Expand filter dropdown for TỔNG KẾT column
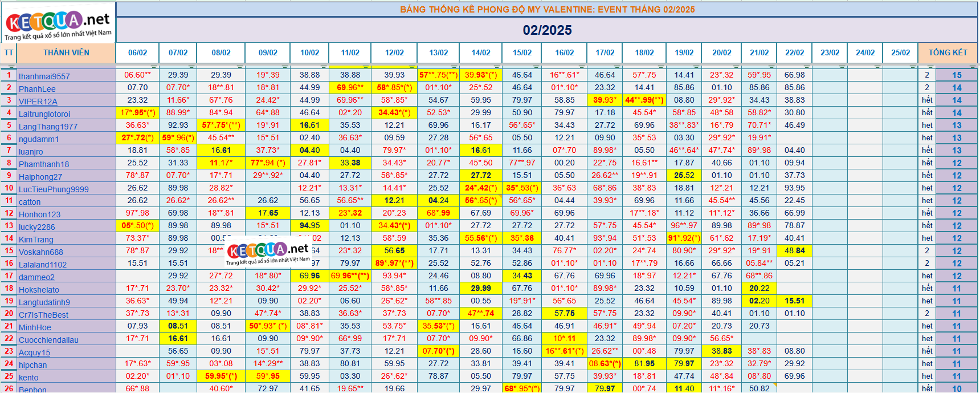Image resolution: width=980 pixels, height=393 pixels. tap(972, 67)
